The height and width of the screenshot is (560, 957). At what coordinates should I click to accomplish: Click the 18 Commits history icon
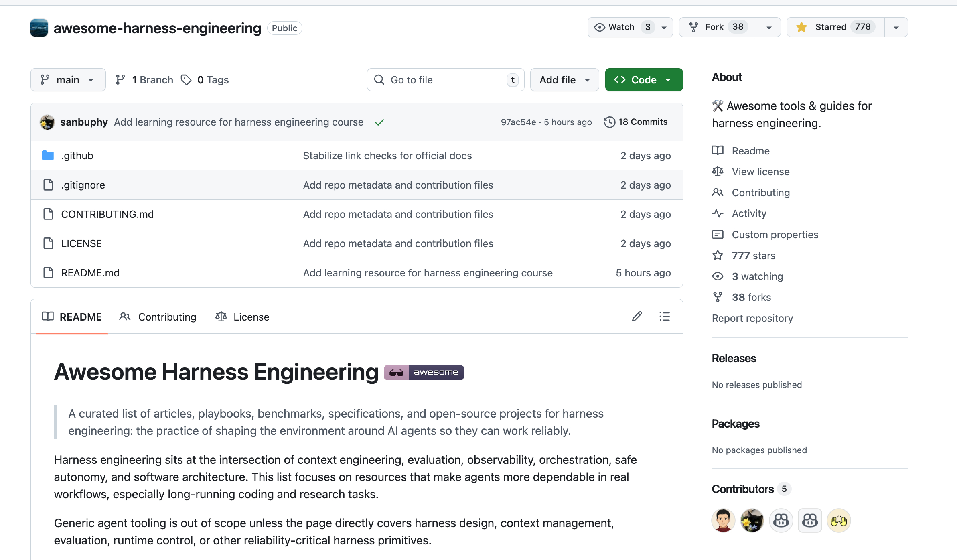pos(609,122)
